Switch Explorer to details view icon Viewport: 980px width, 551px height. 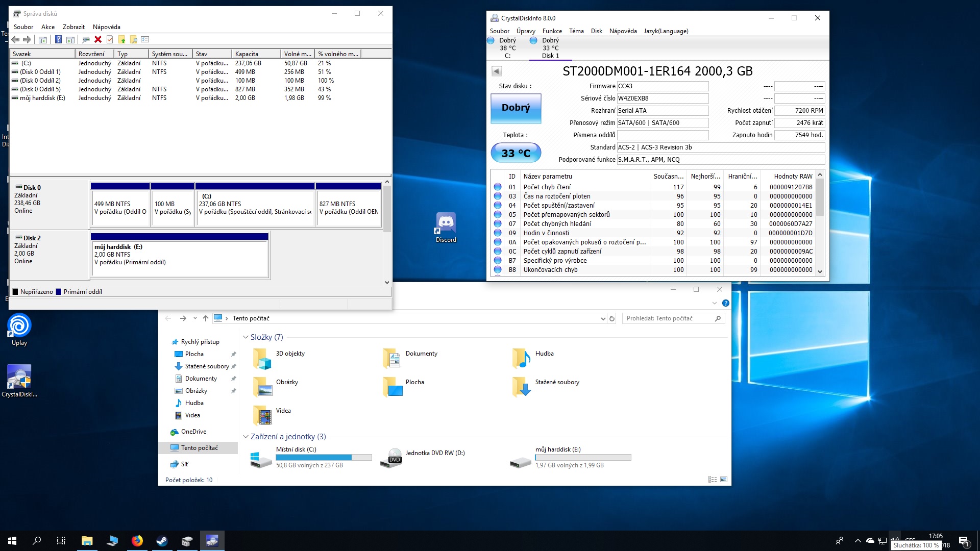713,480
